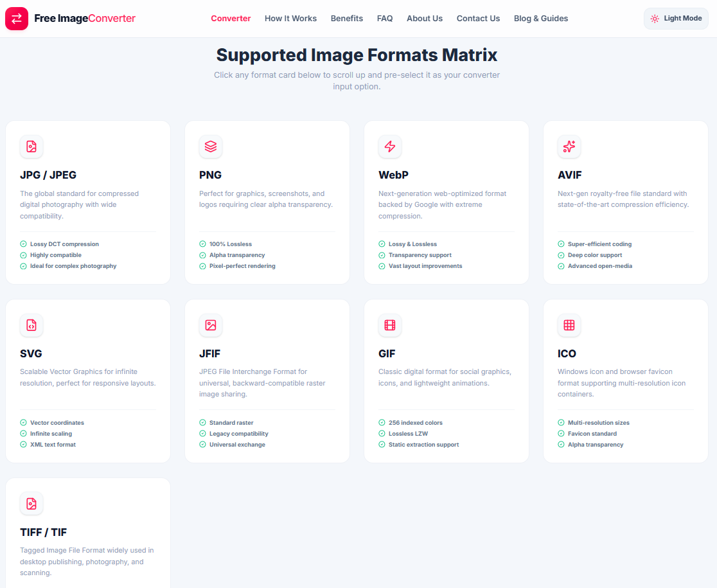Jump to the FAQ section

385,19
